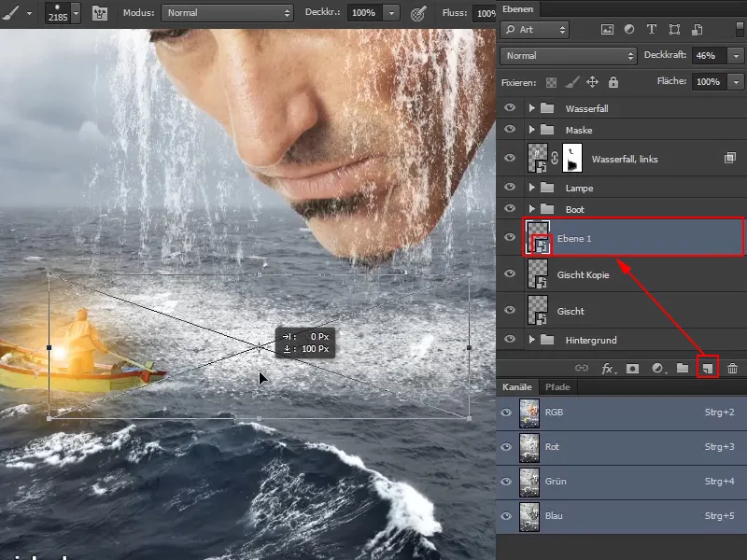This screenshot has width=747, height=560.
Task: Hide the Gischt layer
Action: 510,310
